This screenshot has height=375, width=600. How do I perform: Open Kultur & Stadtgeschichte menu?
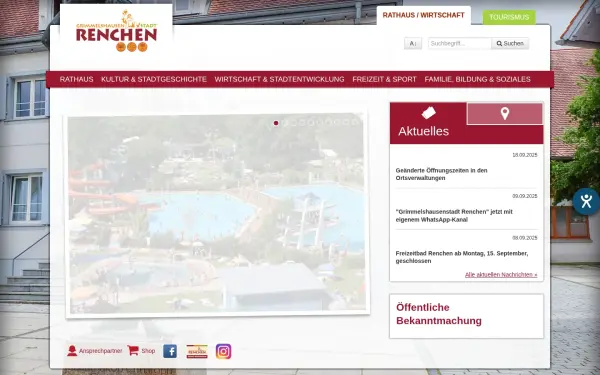[154, 79]
